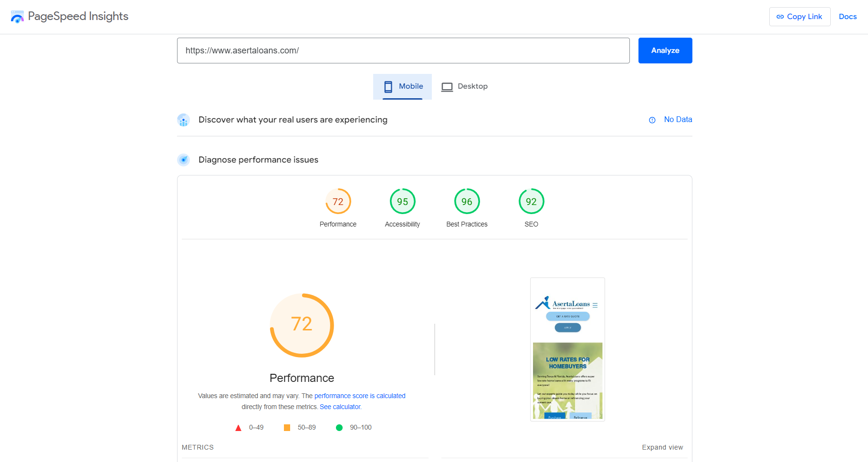Click the real users experience icon
Viewport: 868px width, 462px height.
coord(184,120)
